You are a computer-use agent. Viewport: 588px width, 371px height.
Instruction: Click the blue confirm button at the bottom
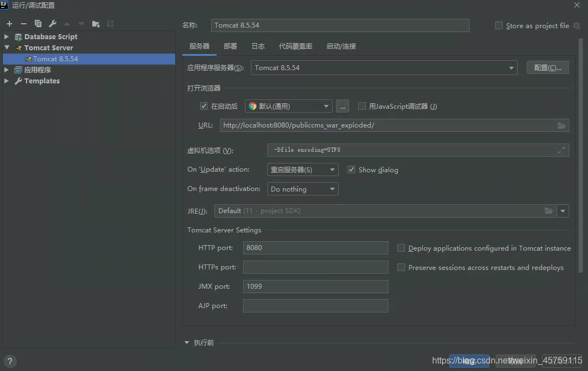pos(469,361)
